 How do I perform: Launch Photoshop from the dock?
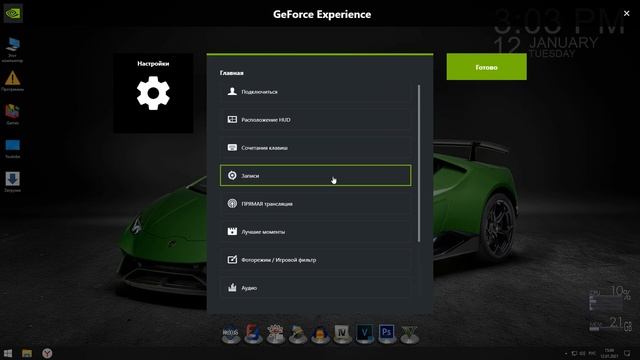pos(387,333)
